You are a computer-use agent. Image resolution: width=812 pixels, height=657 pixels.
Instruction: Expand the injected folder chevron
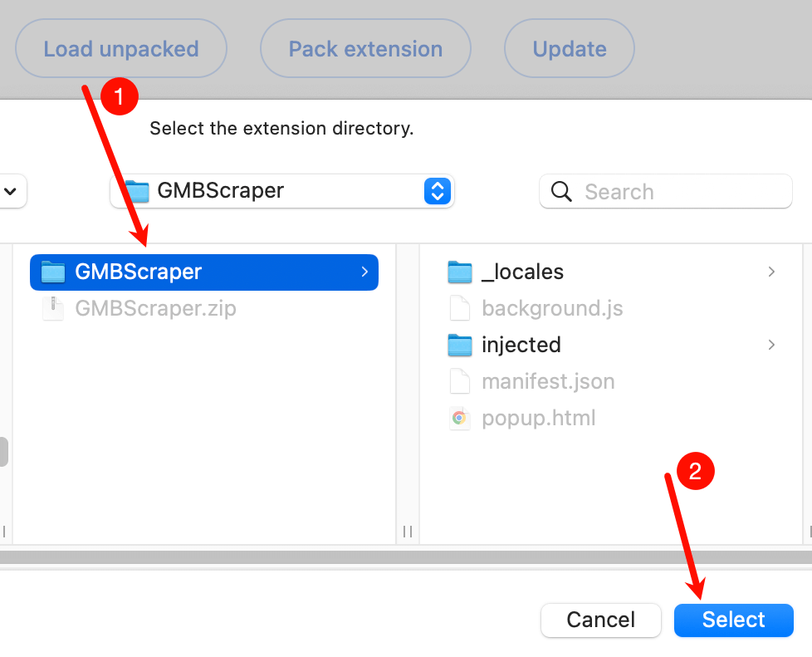point(771,345)
